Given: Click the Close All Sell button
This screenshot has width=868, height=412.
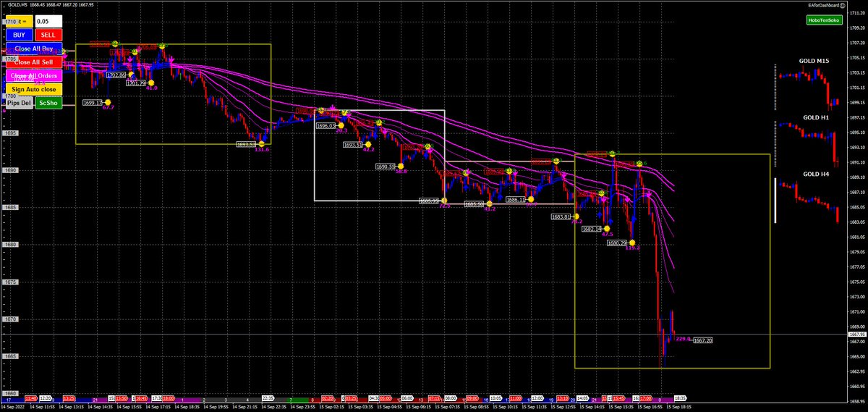Looking at the screenshot, I should (33, 62).
